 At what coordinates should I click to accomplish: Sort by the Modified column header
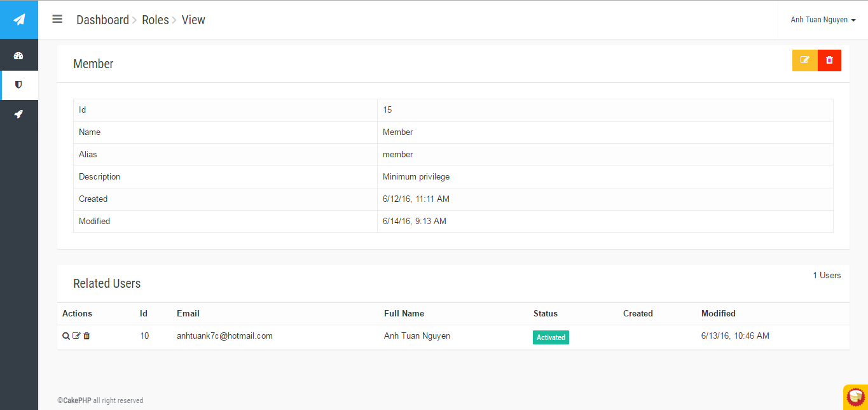(719, 313)
